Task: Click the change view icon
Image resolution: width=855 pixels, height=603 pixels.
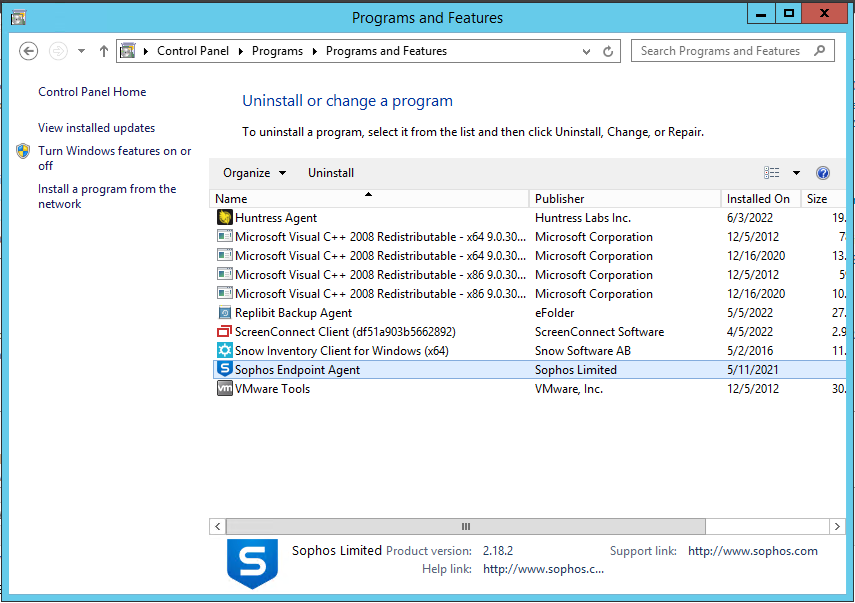Action: 772,173
